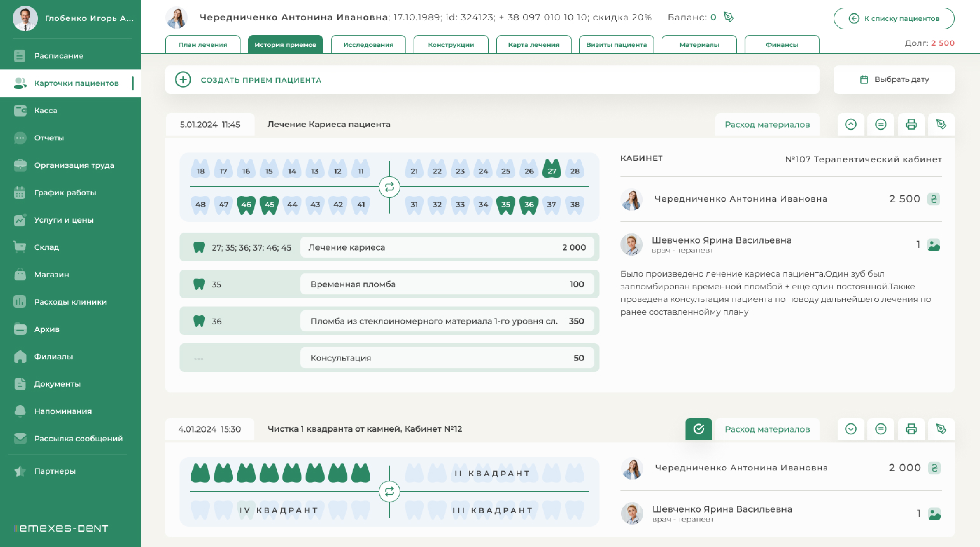The image size is (980, 547).
Task: Click the photo icon beside Шевченко in first appointment
Action: click(933, 245)
